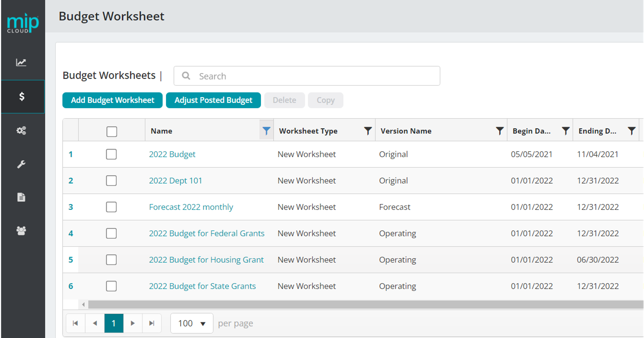The height and width of the screenshot is (338, 644).
Task: Open the gears Settings module in sidebar
Action: (22, 131)
